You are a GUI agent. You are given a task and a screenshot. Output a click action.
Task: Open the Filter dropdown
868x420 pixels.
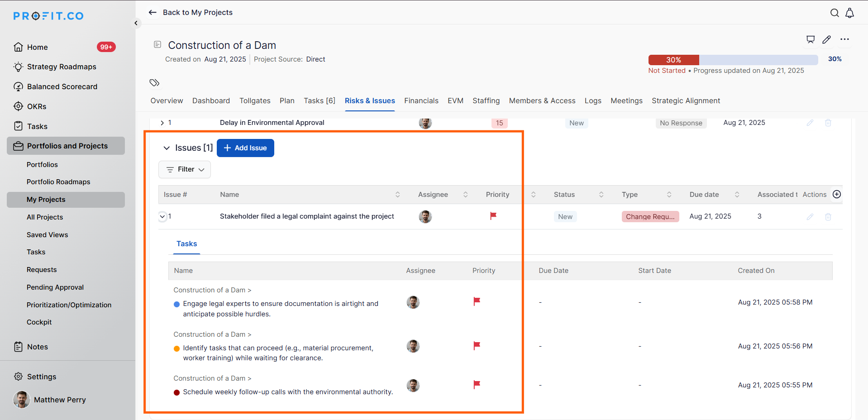coord(185,169)
